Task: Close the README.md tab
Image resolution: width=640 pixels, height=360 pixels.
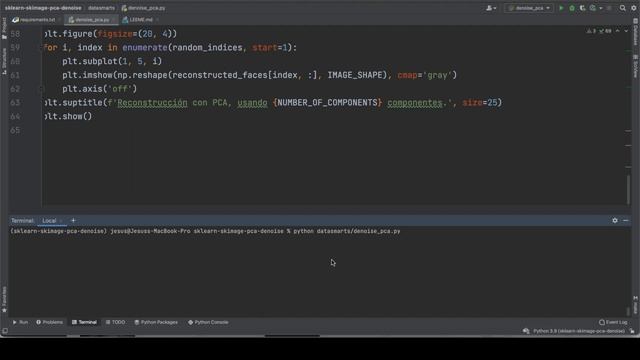Action: (157, 20)
